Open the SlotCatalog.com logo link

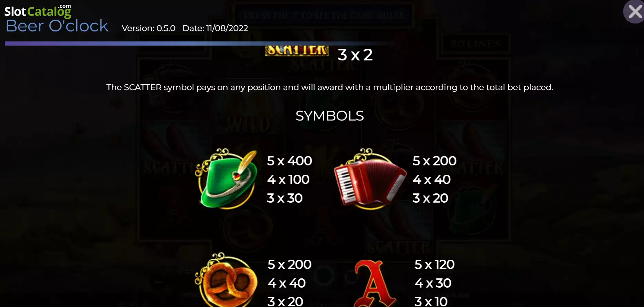point(38,11)
